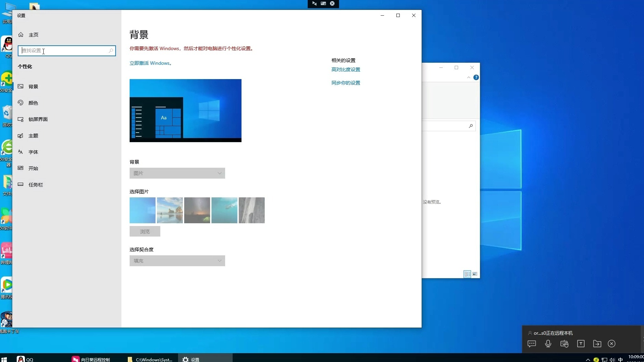Toggle microphone in remote control panel
Image resolution: width=644 pixels, height=362 pixels.
point(548,344)
